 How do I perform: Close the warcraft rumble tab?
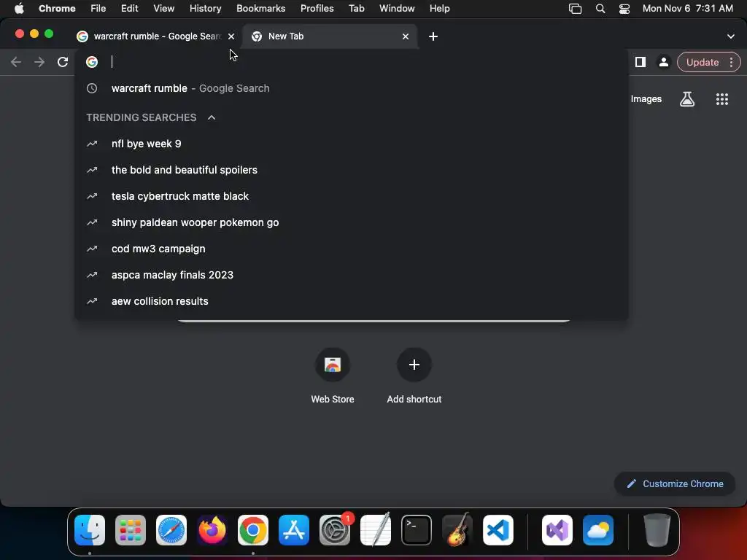click(x=231, y=36)
